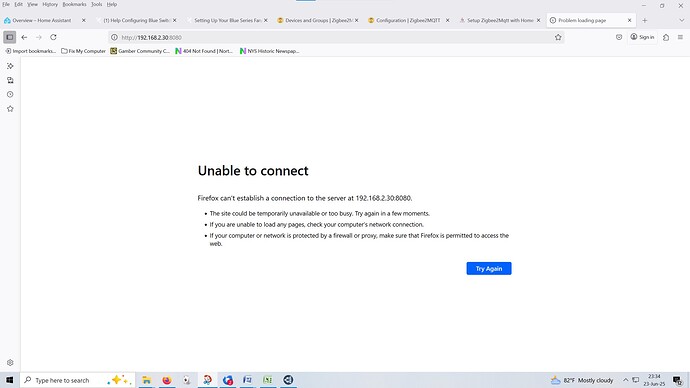Click the site information icon in address bar
This screenshot has height=388, width=690.
[x=114, y=37]
